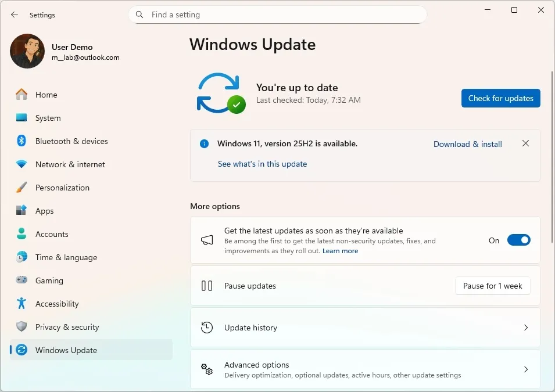Viewport: 555px width, 392px height.
Task: Open Personalization via its brush icon
Action: pos(20,188)
